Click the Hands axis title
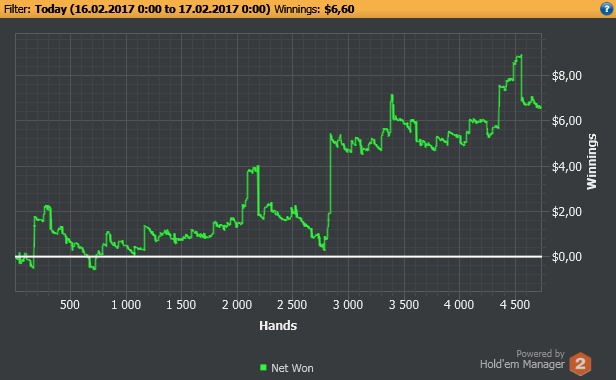The width and height of the screenshot is (616, 380). tap(278, 325)
